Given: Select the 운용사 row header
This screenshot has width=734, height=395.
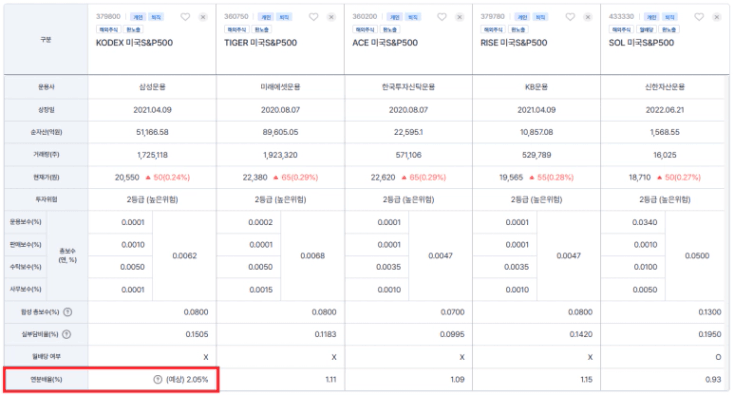Looking at the screenshot, I should [46, 87].
